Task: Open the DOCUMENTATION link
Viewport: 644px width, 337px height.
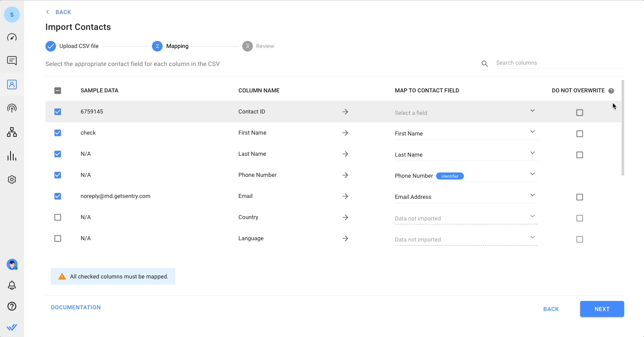Action: click(76, 308)
